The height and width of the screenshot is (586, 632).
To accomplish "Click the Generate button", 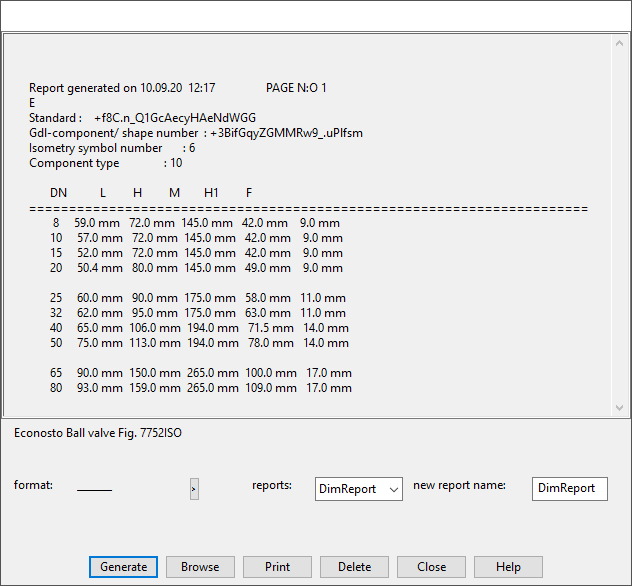I will pyautogui.click(x=124, y=567).
